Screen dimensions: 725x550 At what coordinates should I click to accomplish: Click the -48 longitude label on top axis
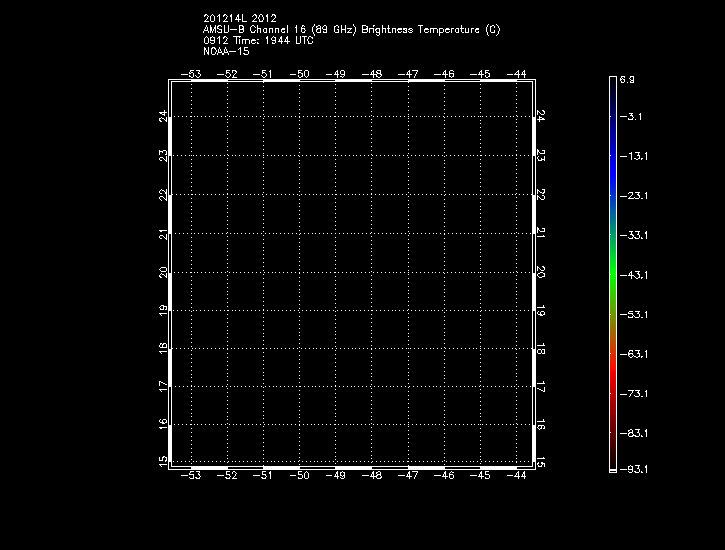coord(371,74)
